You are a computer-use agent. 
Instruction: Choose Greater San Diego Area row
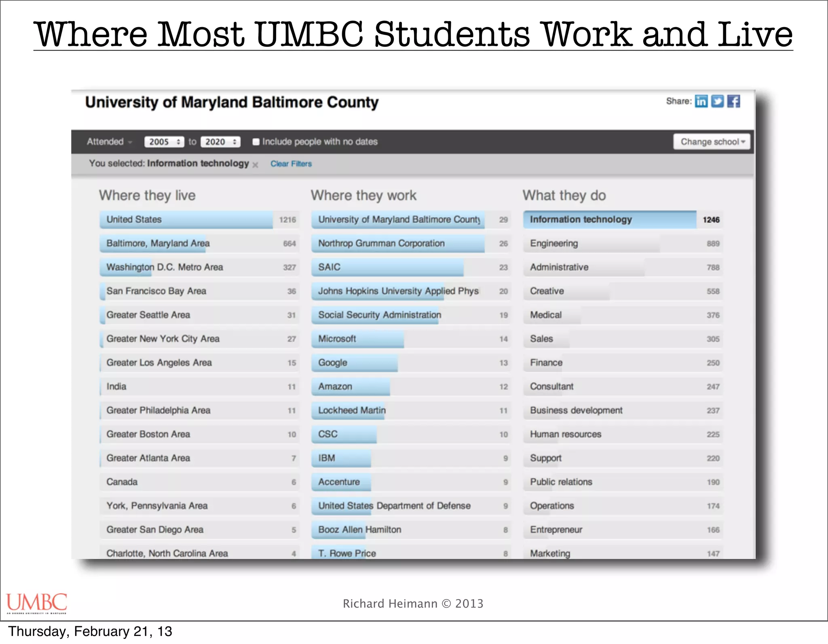tap(200, 530)
